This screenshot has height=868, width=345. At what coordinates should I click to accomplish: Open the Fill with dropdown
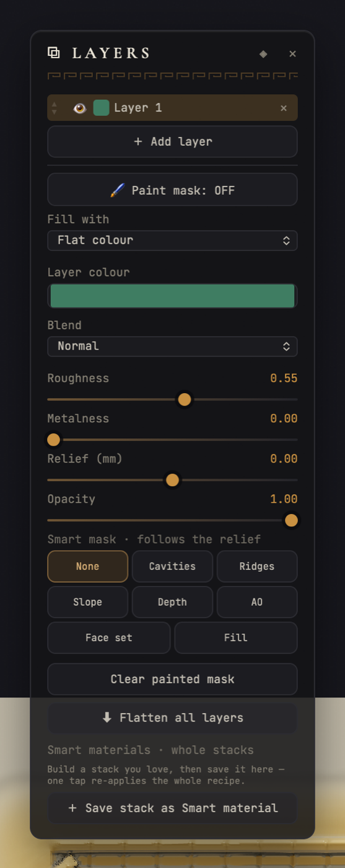point(172,241)
